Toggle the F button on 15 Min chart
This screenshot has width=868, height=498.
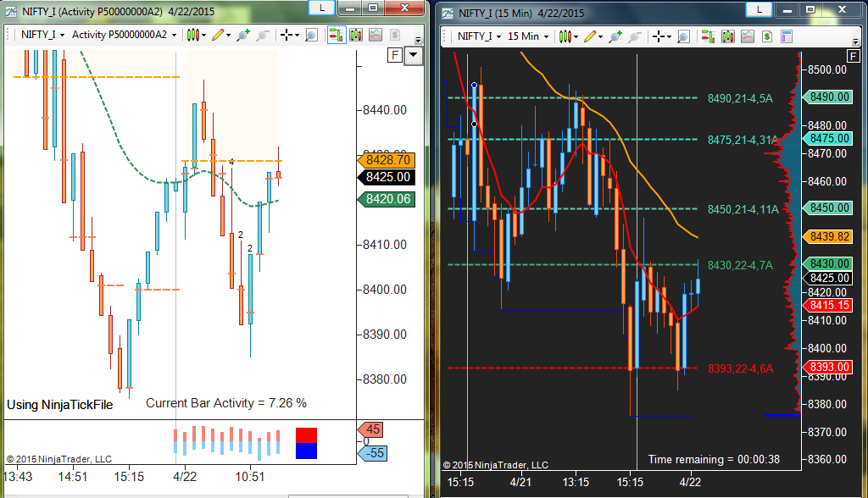click(x=853, y=56)
